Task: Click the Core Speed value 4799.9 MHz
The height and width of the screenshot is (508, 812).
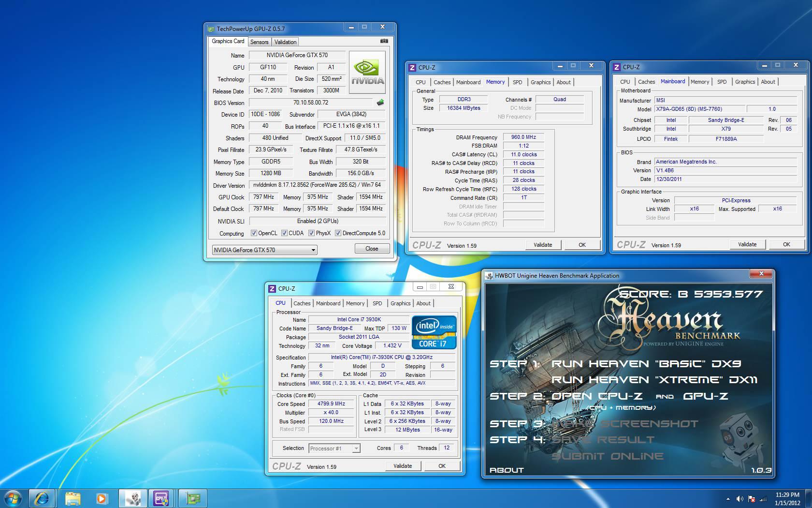Action: pyautogui.click(x=331, y=403)
